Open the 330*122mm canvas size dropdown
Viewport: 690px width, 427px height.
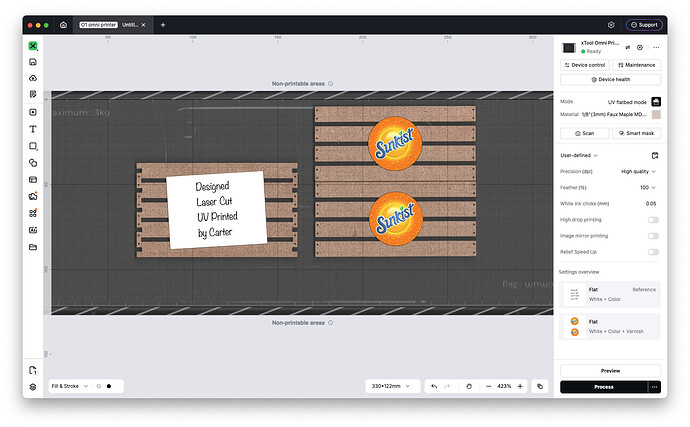(x=391, y=386)
